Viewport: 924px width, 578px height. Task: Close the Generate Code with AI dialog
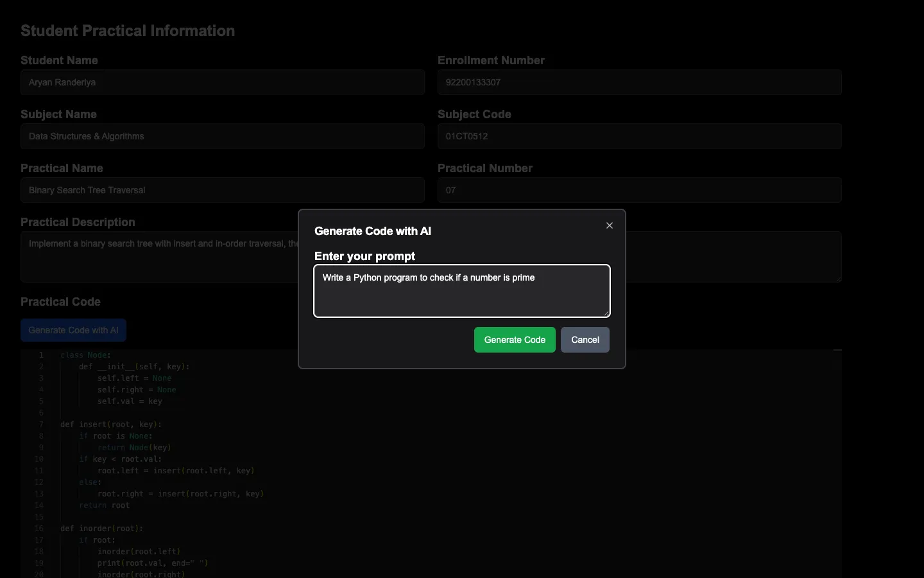point(610,225)
